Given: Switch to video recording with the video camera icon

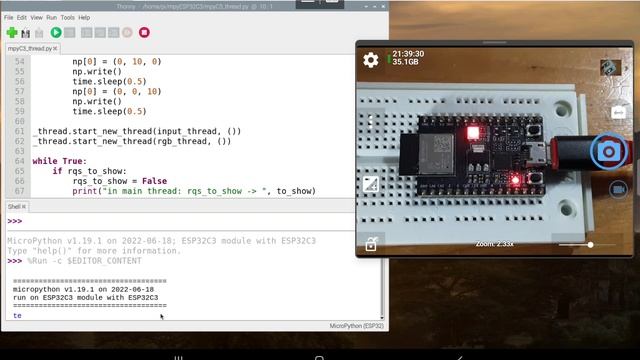Looking at the screenshot, I should click(618, 189).
